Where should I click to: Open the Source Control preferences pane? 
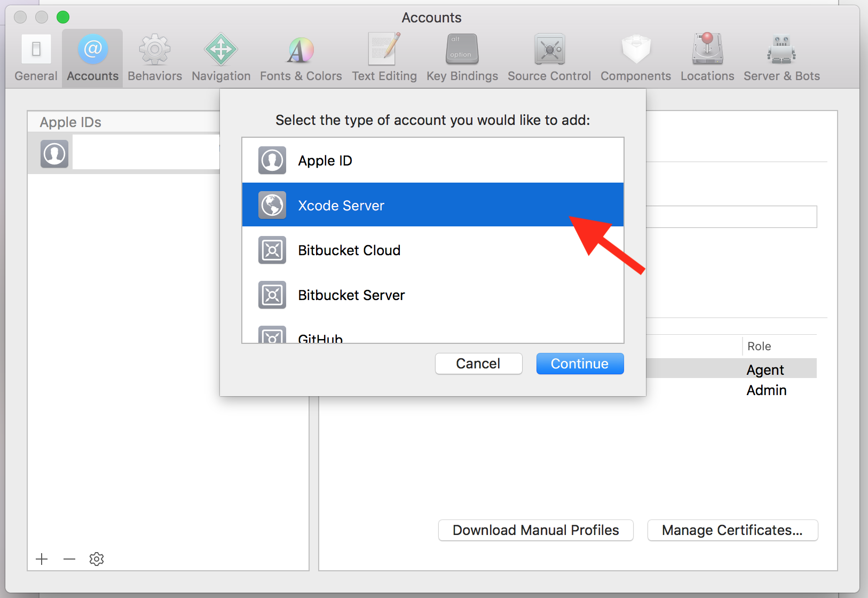click(549, 58)
